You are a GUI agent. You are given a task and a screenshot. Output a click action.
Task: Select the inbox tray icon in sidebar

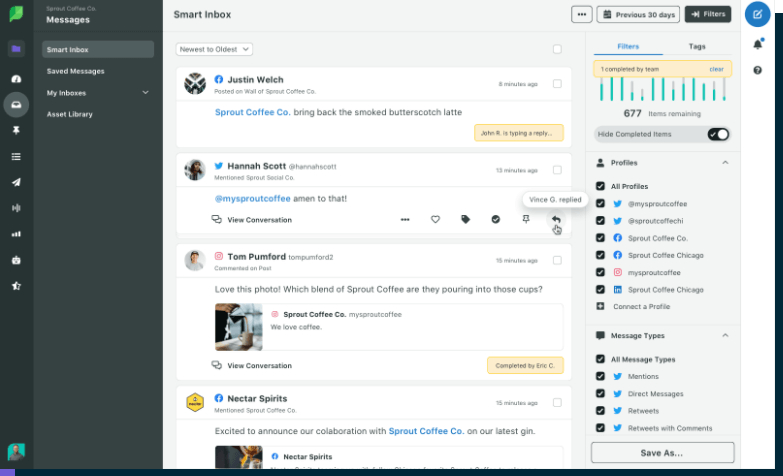coord(16,105)
